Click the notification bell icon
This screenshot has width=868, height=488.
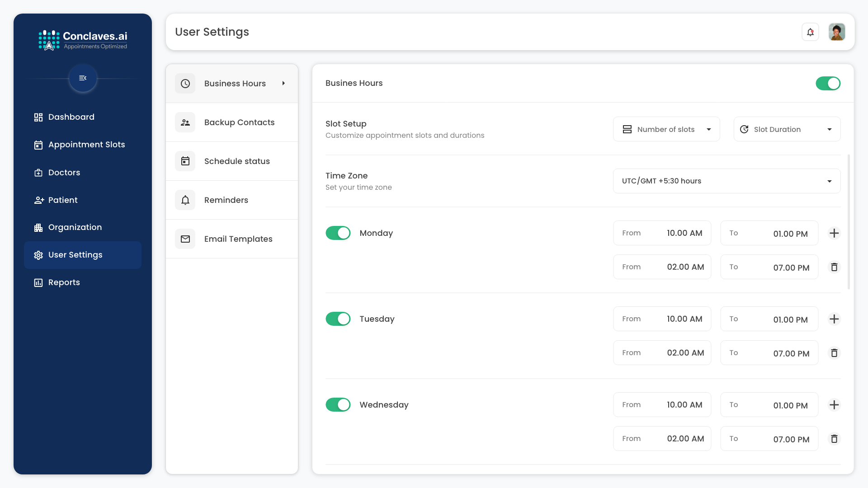tap(810, 32)
